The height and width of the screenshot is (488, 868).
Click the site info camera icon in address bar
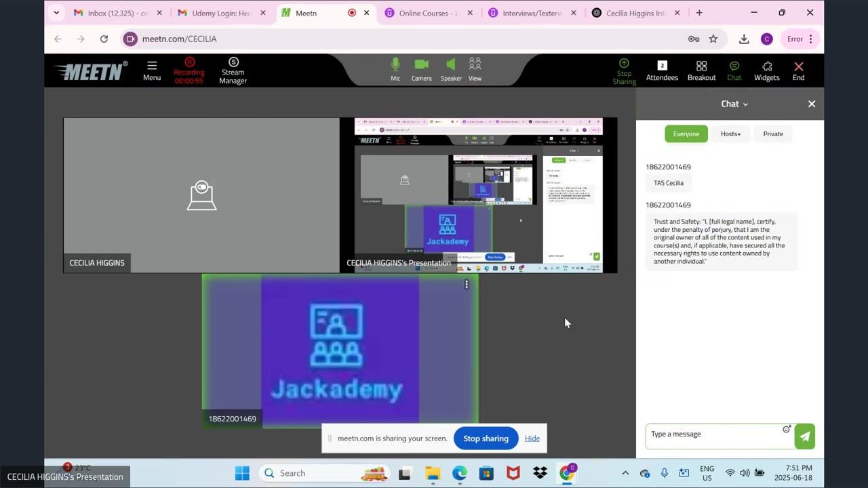pyautogui.click(x=130, y=39)
